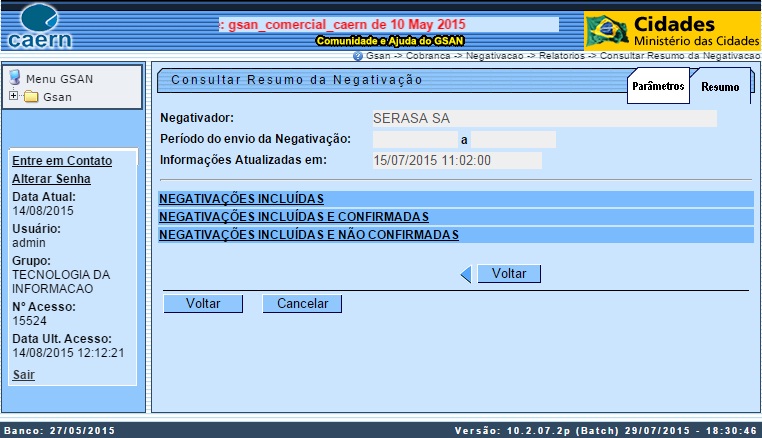Click the Negativador: label
This screenshot has height=438, width=762.
197,118
